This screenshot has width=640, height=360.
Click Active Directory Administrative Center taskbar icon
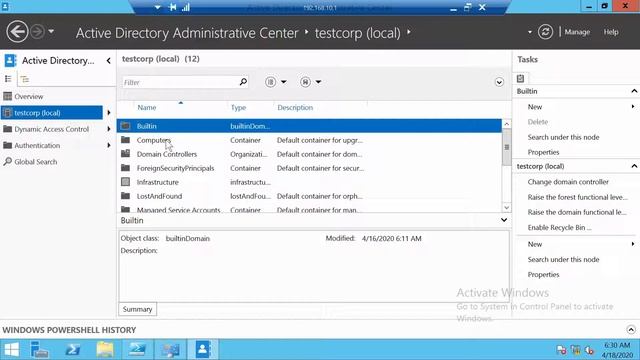(203, 350)
